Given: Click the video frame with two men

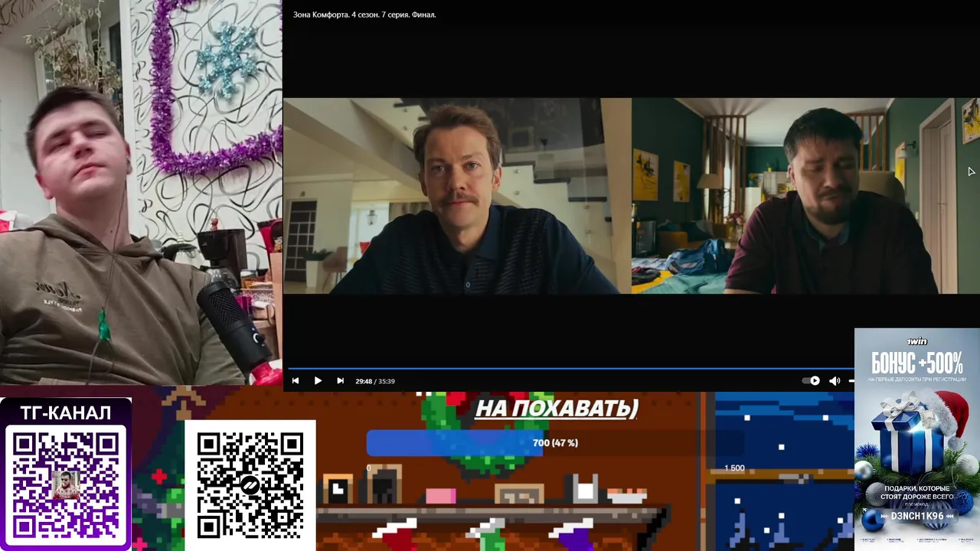Looking at the screenshot, I should tap(632, 196).
